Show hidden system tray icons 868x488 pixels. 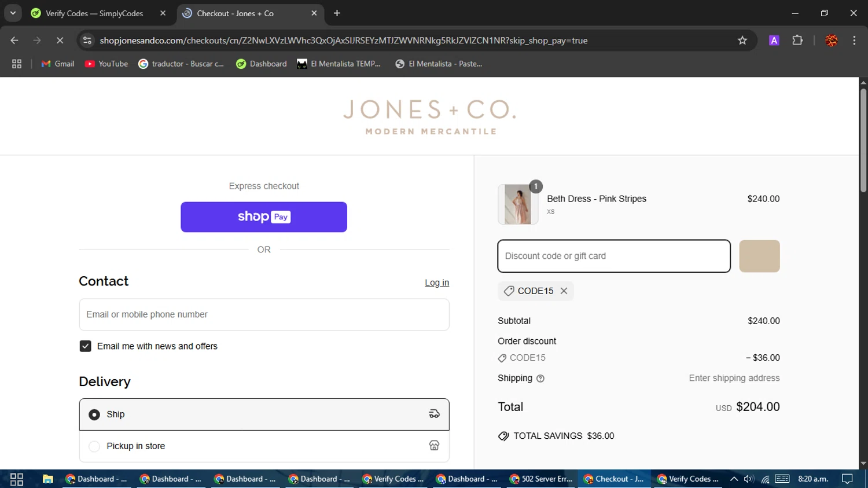point(734,479)
